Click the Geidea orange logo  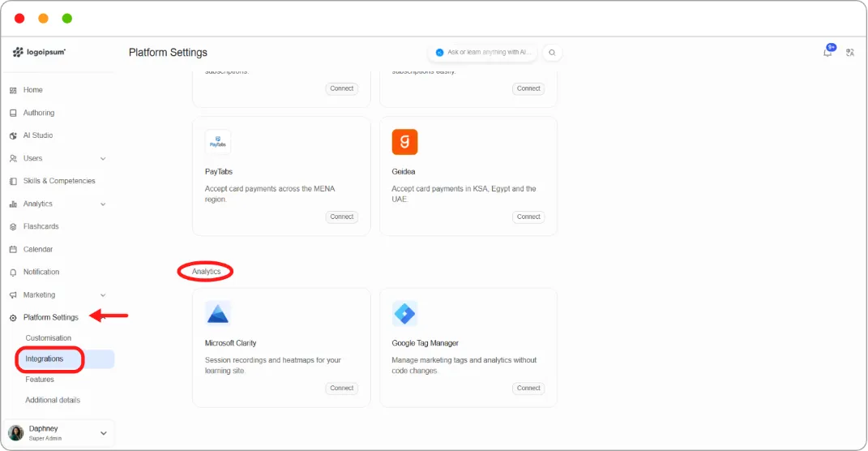(x=404, y=142)
